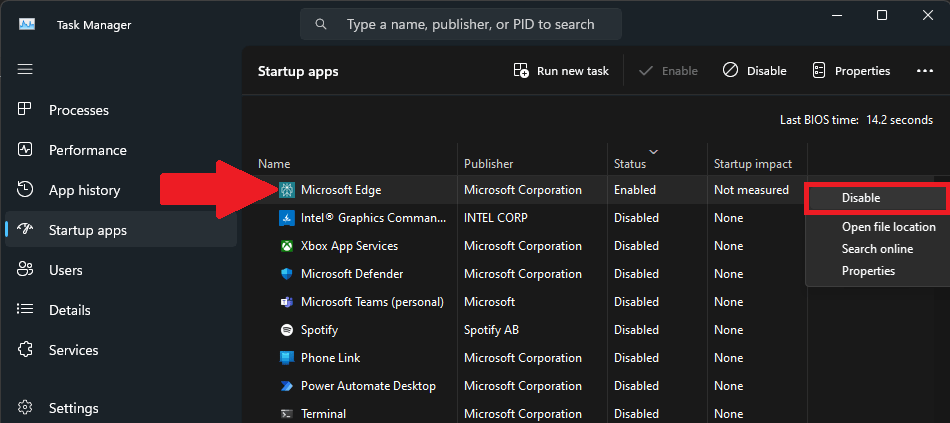Open the hamburger navigation menu
950x423 pixels.
(x=25, y=69)
